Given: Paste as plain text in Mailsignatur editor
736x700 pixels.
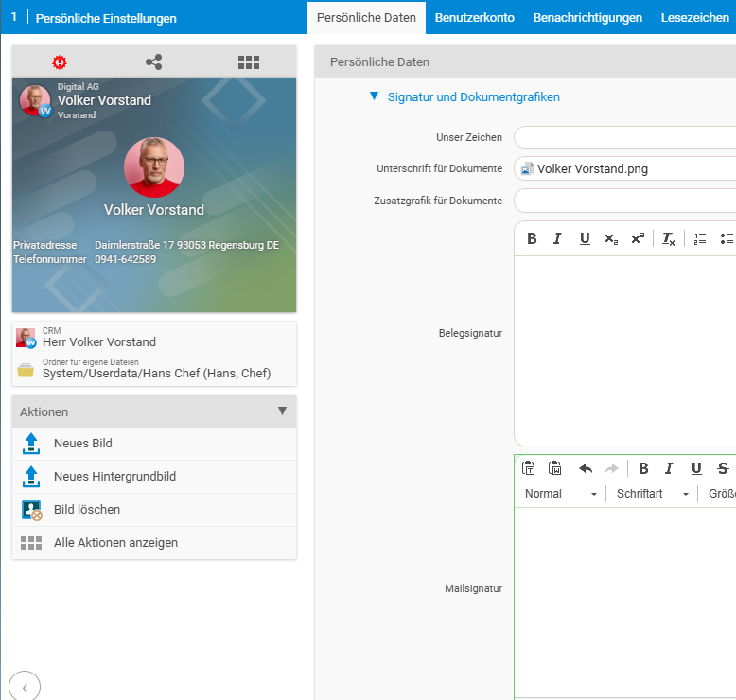Looking at the screenshot, I should 529,468.
